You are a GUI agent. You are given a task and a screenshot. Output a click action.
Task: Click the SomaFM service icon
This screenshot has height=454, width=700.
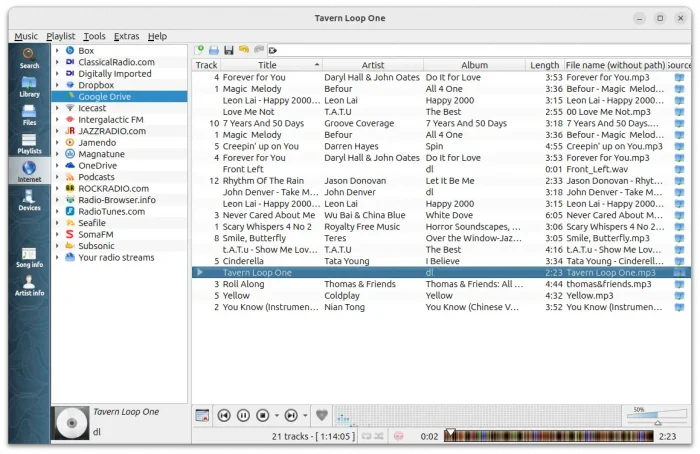[70, 234]
